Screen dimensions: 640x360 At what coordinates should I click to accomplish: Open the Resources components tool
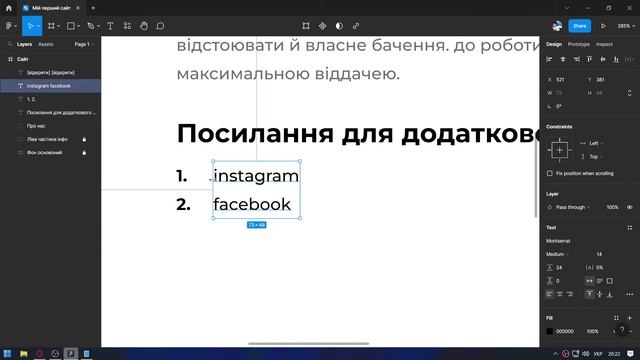pos(127,26)
